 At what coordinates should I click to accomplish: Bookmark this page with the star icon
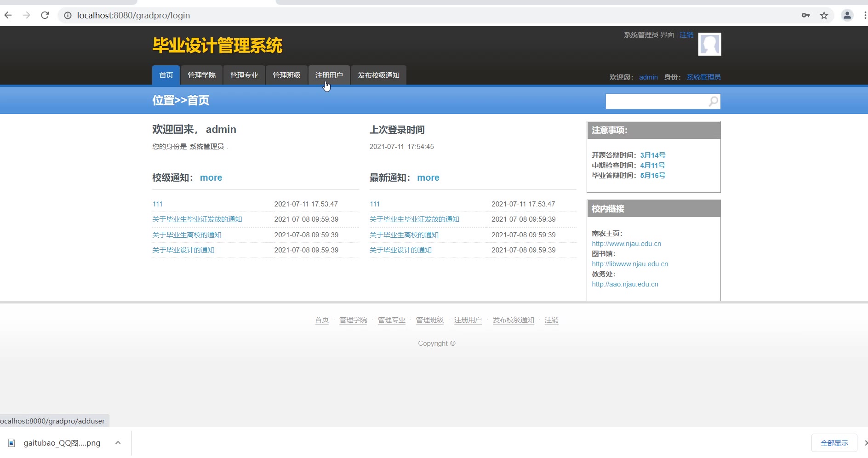pyautogui.click(x=824, y=16)
